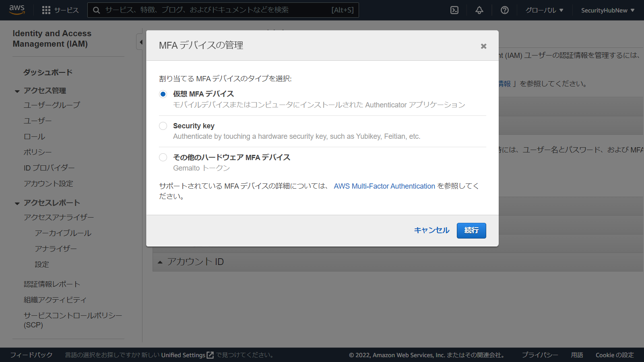Screen dimensions: 644x362
Task: Select the 仮想 MFA デバイス radio option
Action: point(163,94)
